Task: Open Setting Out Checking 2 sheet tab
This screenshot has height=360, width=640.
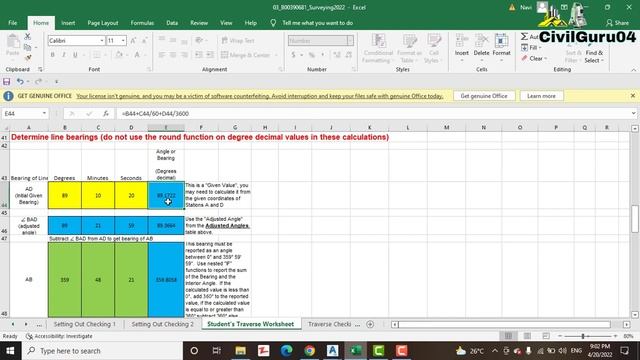Action: (x=162, y=324)
